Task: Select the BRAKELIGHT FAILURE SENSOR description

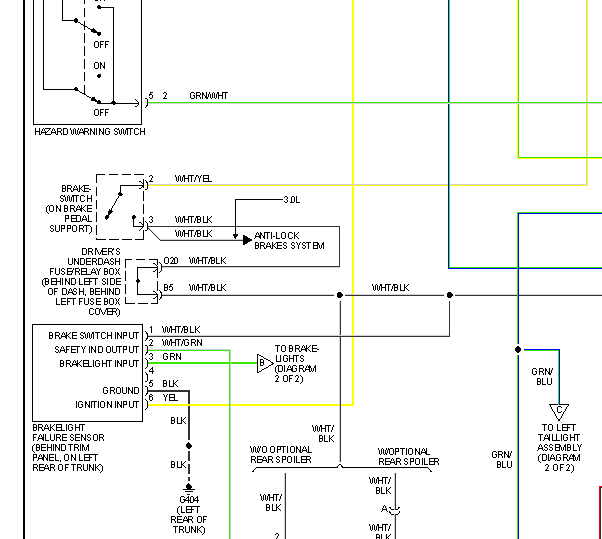Action: [x=68, y=448]
